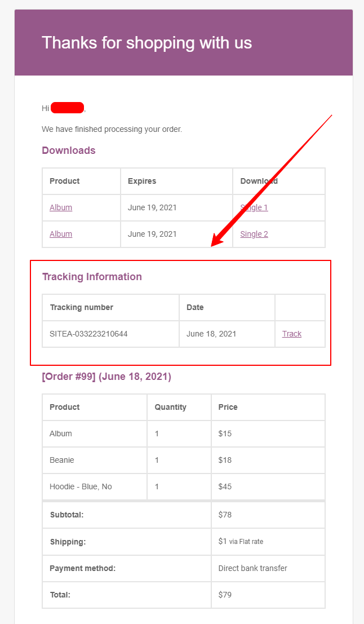
Task: Click the Expires column header
Action: tap(142, 181)
